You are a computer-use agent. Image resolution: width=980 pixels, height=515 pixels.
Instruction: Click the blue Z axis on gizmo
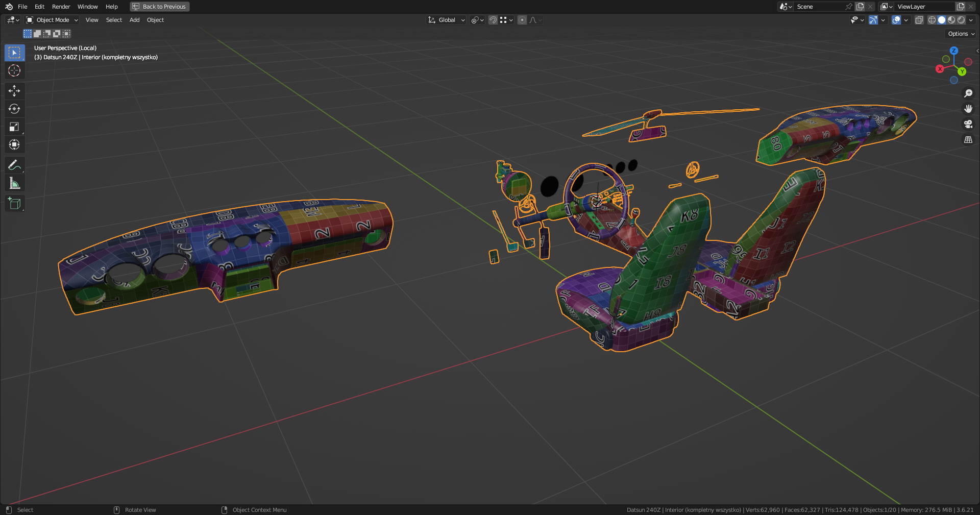pos(954,51)
